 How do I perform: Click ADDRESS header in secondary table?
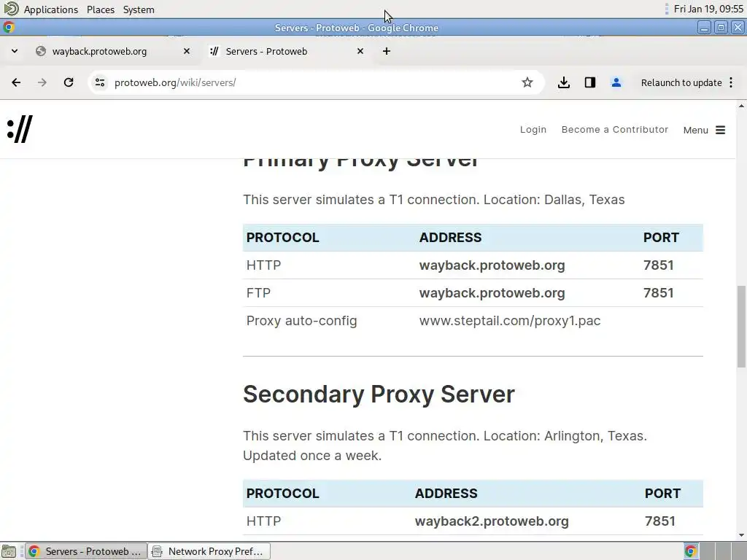(x=446, y=494)
